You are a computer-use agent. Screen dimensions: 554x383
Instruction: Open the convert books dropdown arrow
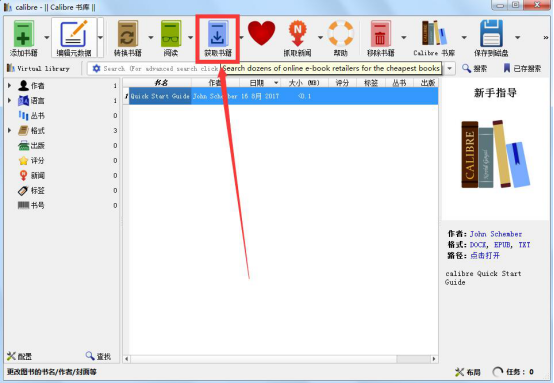pyautogui.click(x=151, y=37)
